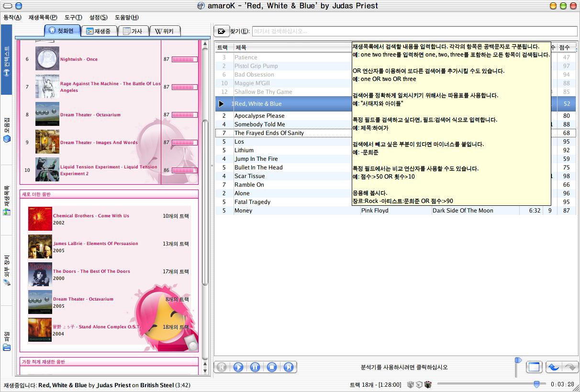580x392 pixels.
Task: Toggle the leftmost grey cube status icon
Action: tap(410, 384)
